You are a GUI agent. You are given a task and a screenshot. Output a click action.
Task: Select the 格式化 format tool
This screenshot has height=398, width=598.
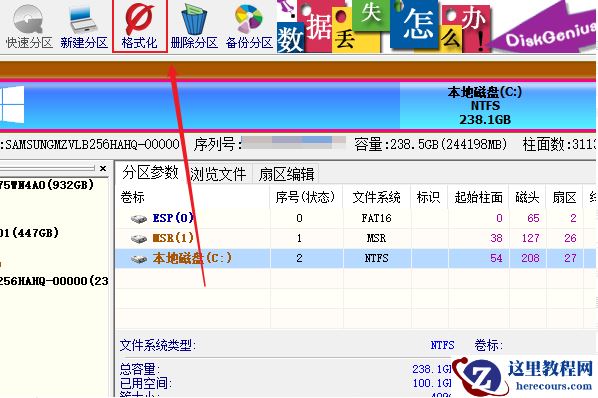coord(140,26)
